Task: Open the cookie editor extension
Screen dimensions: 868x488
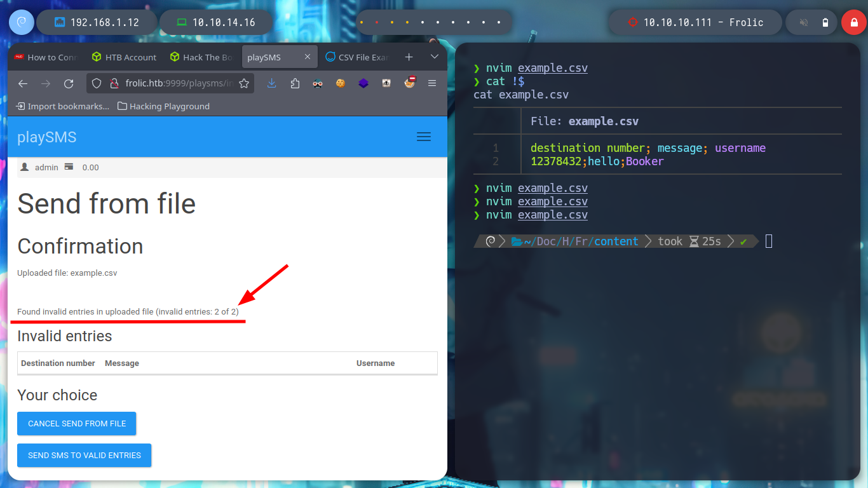Action: (341, 83)
